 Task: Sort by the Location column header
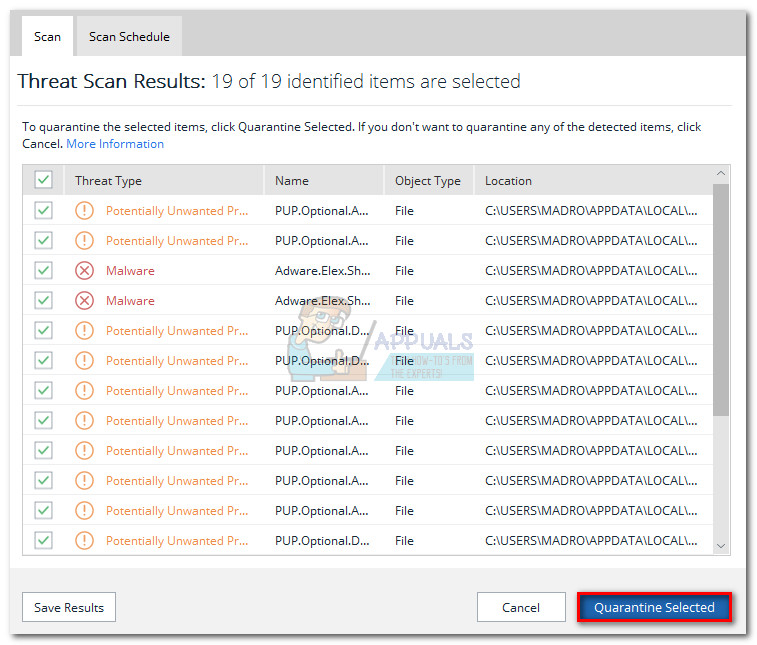pos(508,181)
